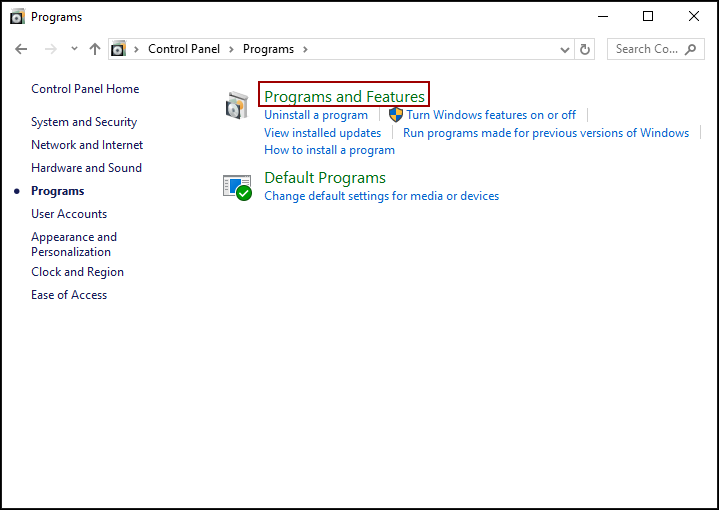
Task: Open System and Security category
Action: 84,122
